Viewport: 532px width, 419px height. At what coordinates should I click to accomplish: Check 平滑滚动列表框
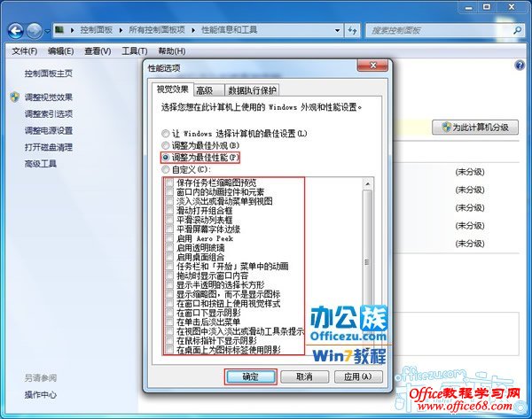(169, 220)
